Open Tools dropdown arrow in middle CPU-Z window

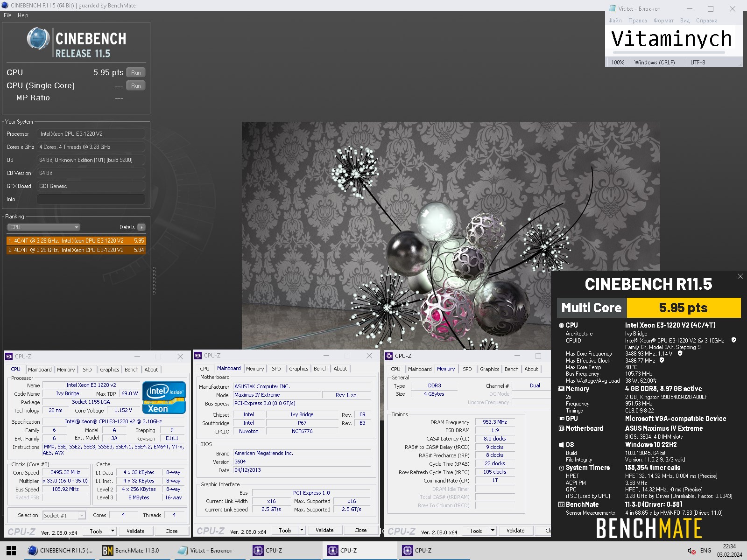[x=302, y=530]
